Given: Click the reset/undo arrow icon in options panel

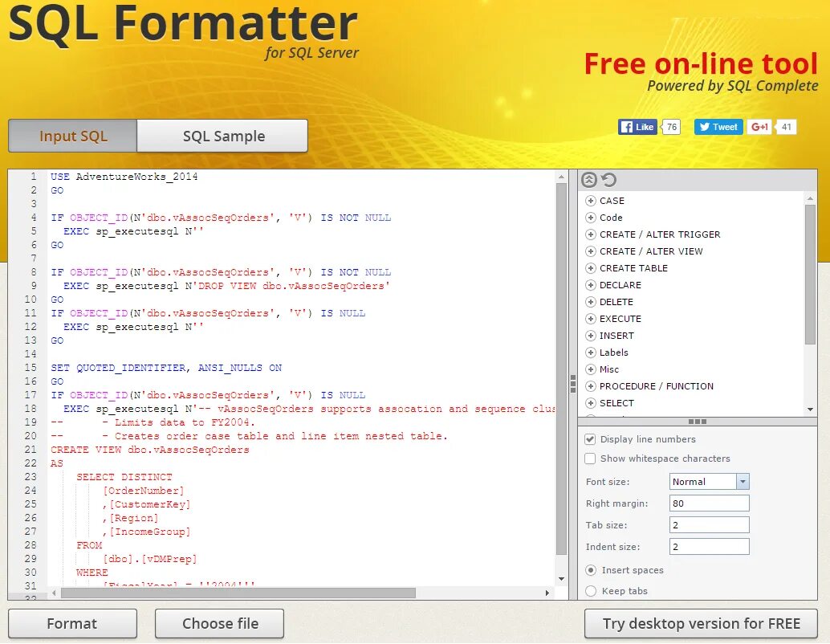Looking at the screenshot, I should [609, 180].
